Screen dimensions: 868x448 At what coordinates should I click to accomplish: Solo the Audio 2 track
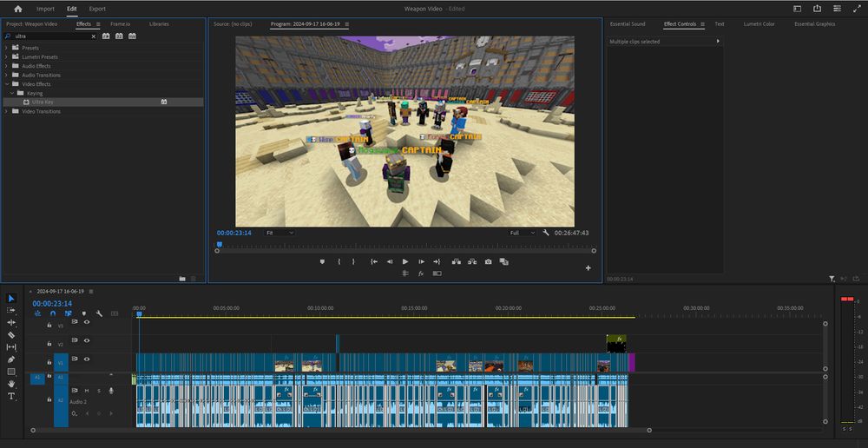tap(99, 391)
